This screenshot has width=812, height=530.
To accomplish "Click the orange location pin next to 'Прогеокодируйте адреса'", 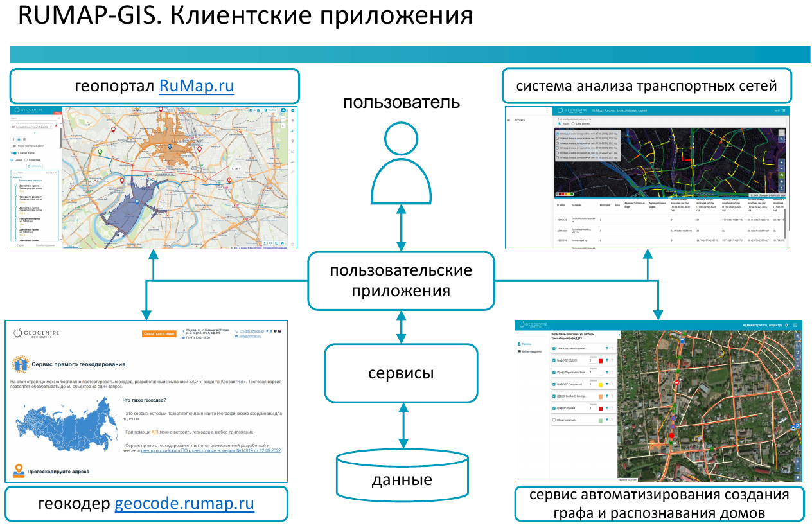I will click(x=19, y=471).
